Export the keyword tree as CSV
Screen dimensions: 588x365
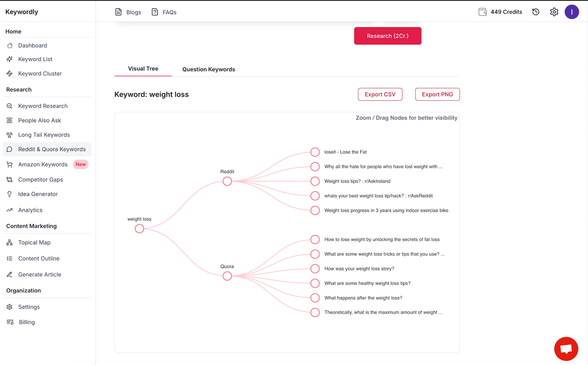click(x=380, y=94)
